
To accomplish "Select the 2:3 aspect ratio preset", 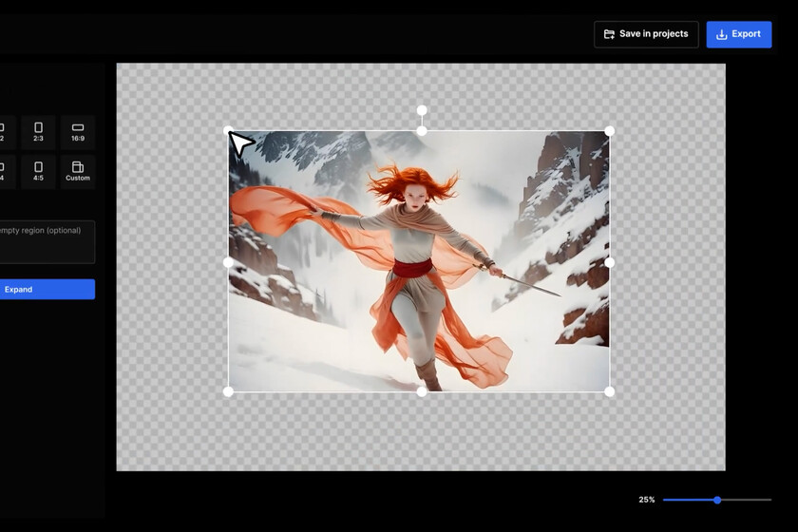I will [38, 132].
